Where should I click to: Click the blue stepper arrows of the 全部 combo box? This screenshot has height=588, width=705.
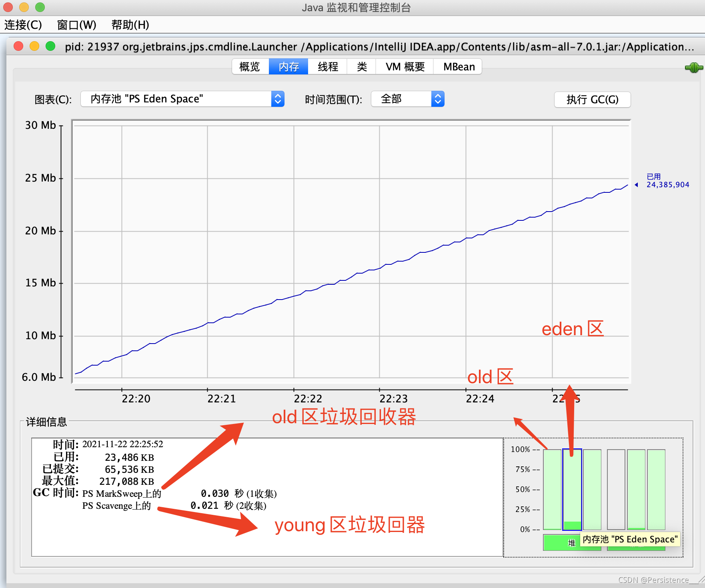[x=438, y=99]
